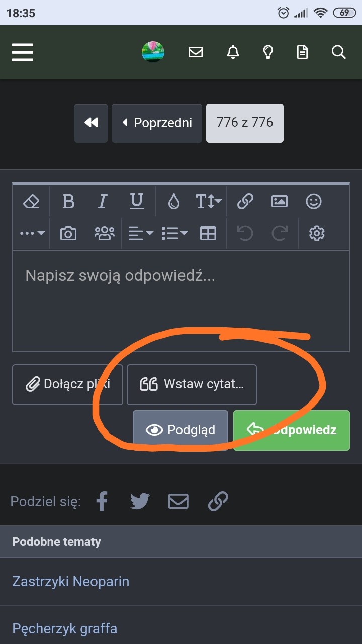
Task: Open the private messages envelope icon
Action: point(196,52)
